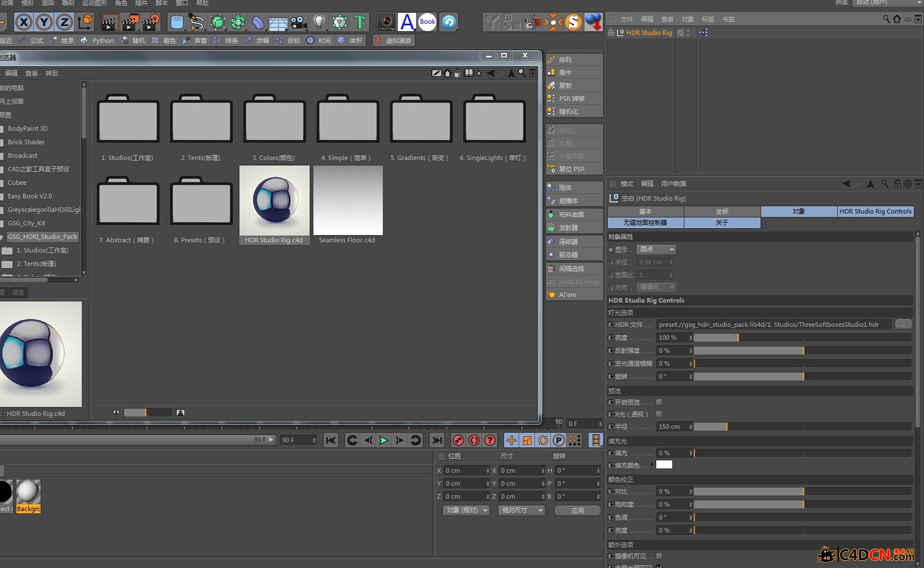Toggle parameter keyframe recording P icon
Viewport: 924px width, 568px height.
(559, 440)
